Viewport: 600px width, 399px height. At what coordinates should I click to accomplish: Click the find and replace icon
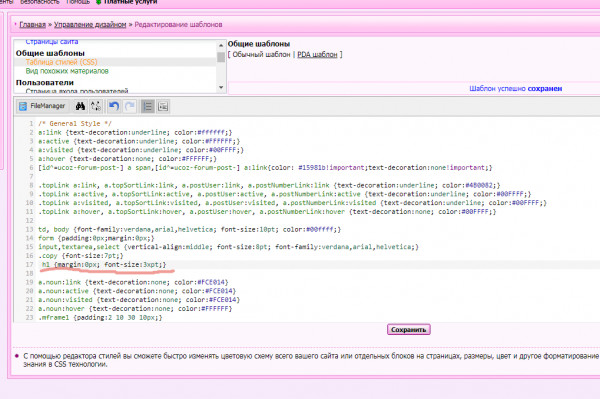(x=96, y=106)
